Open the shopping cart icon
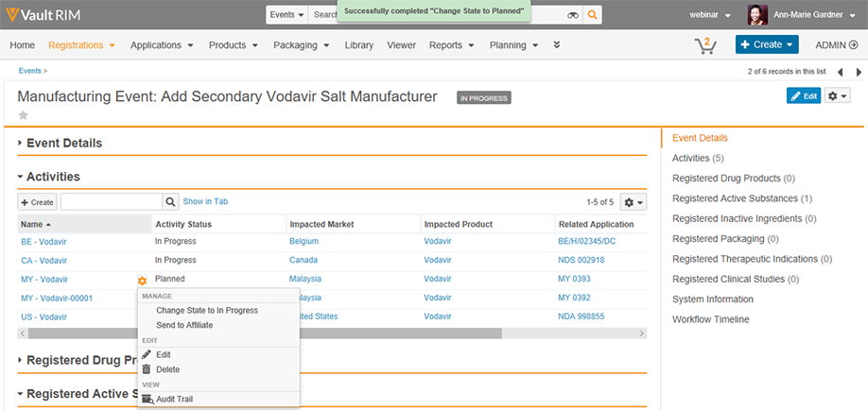 (704, 44)
